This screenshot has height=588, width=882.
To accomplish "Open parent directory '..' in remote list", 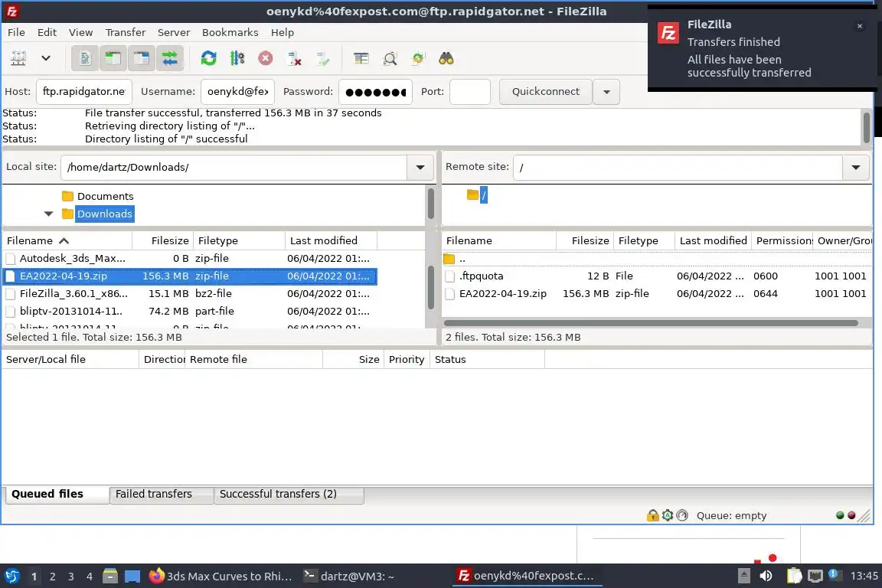I will 656,259.
